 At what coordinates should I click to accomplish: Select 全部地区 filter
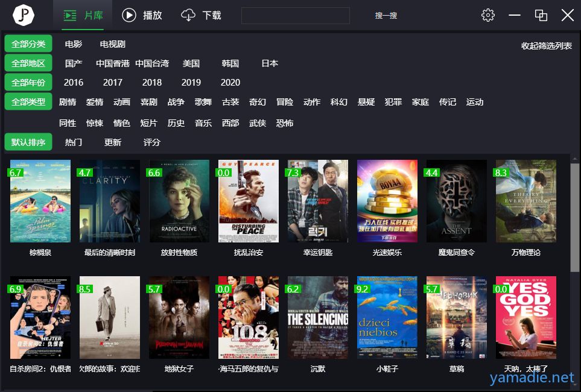point(28,63)
